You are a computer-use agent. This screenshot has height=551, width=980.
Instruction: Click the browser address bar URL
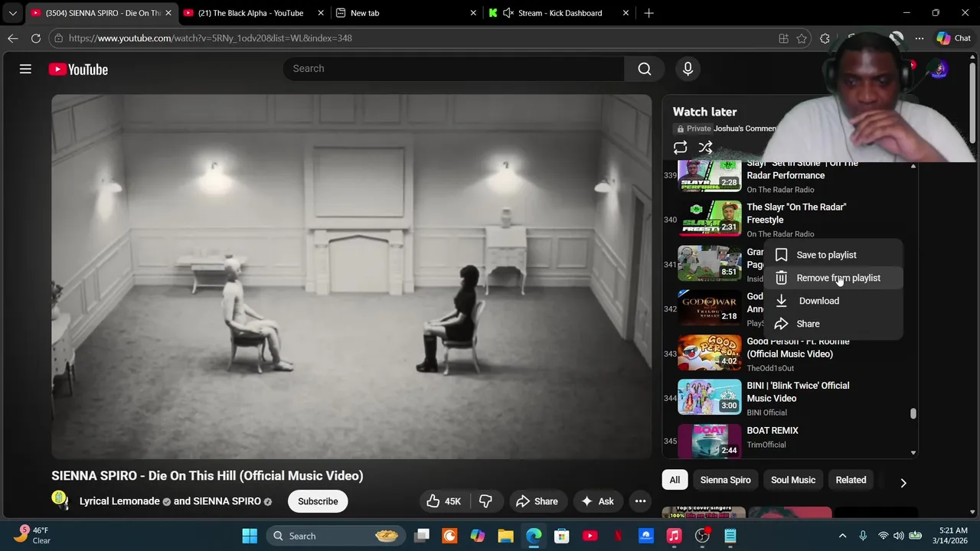click(x=210, y=37)
